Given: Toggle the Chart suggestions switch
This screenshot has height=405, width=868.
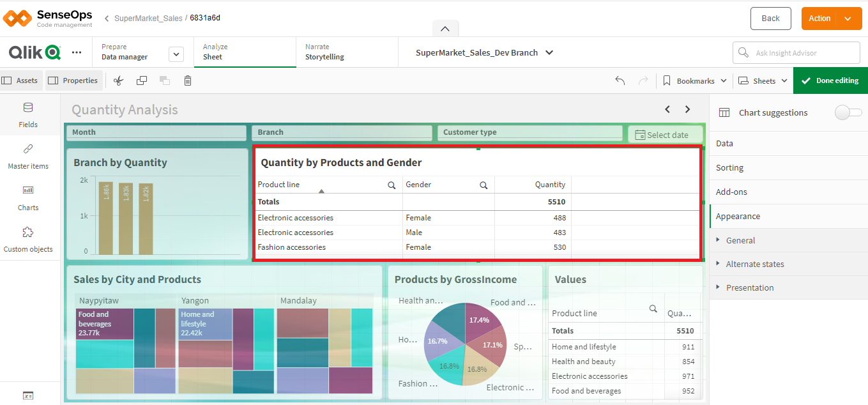Looking at the screenshot, I should (x=848, y=112).
